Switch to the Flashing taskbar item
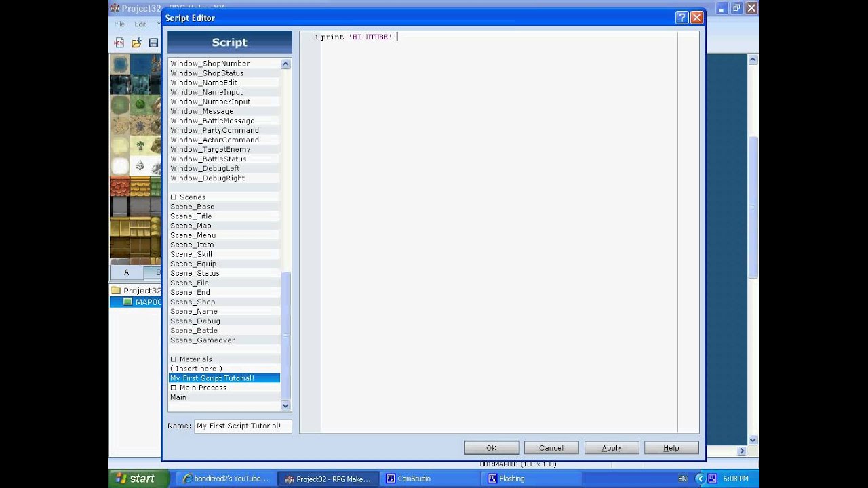The height and width of the screenshot is (488, 868). 532,479
